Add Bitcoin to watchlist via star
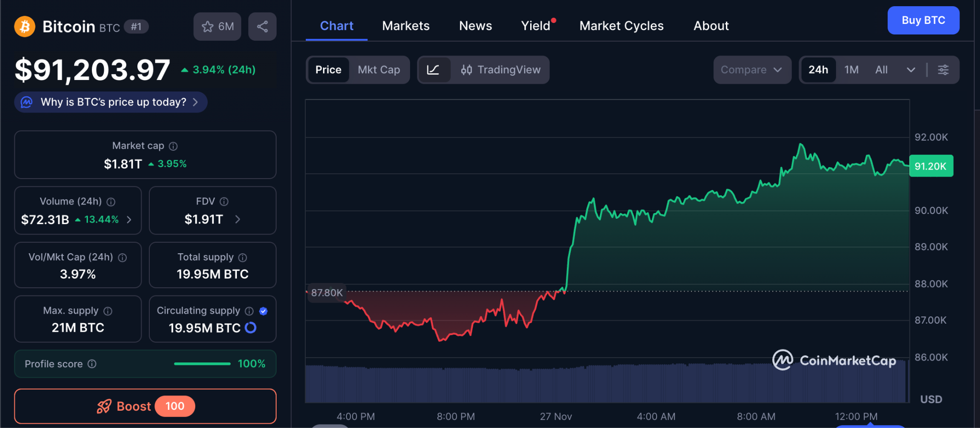 point(217,27)
